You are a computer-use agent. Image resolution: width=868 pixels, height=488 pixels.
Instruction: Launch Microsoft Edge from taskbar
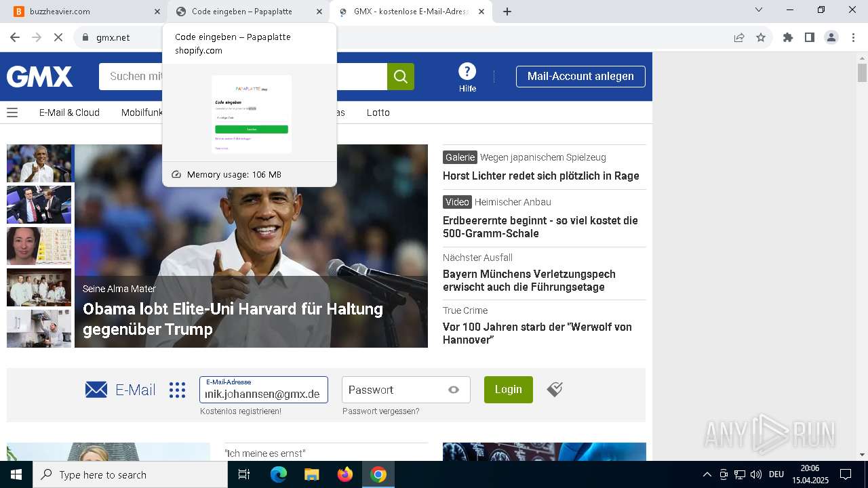pyautogui.click(x=279, y=474)
